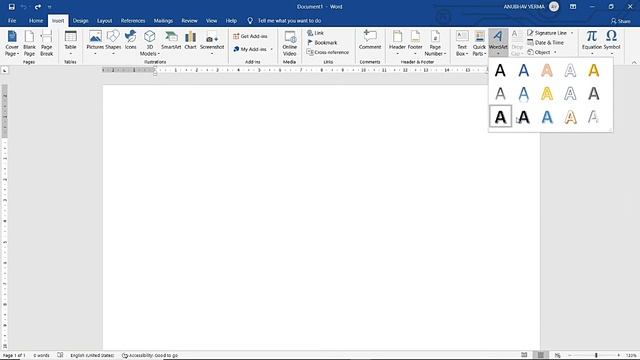Insert a Cross-reference
The width and height of the screenshot is (640, 360).
[328, 52]
